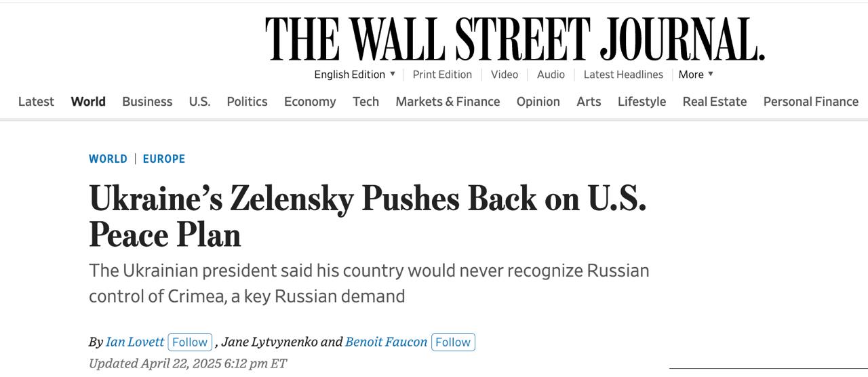868x377 pixels.
Task: Click the EUROPE breadcrumb link
Action: (x=163, y=159)
